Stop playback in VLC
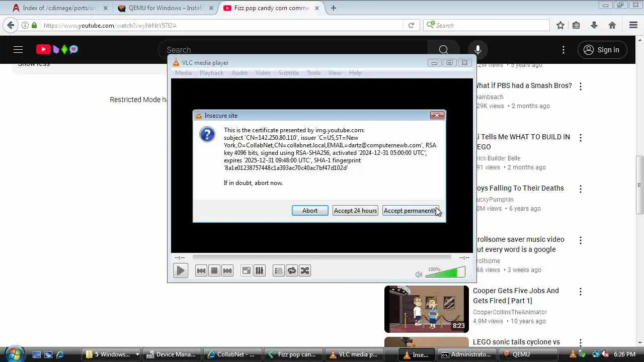The height and width of the screenshot is (362, 644). [x=214, y=270]
